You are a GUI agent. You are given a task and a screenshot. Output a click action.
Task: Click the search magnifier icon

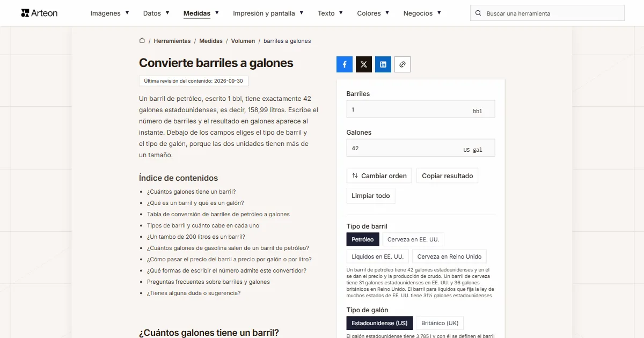479,13
